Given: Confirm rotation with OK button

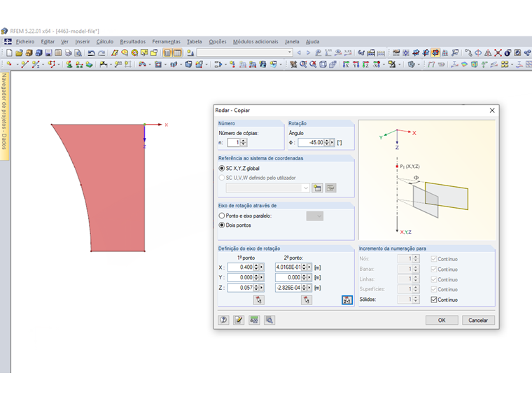Looking at the screenshot, I should pos(442,320).
